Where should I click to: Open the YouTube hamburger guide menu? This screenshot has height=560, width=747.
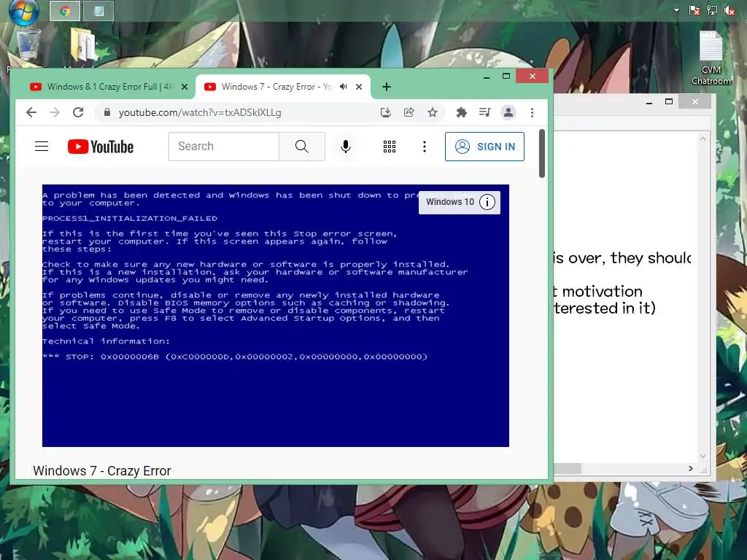point(42,146)
